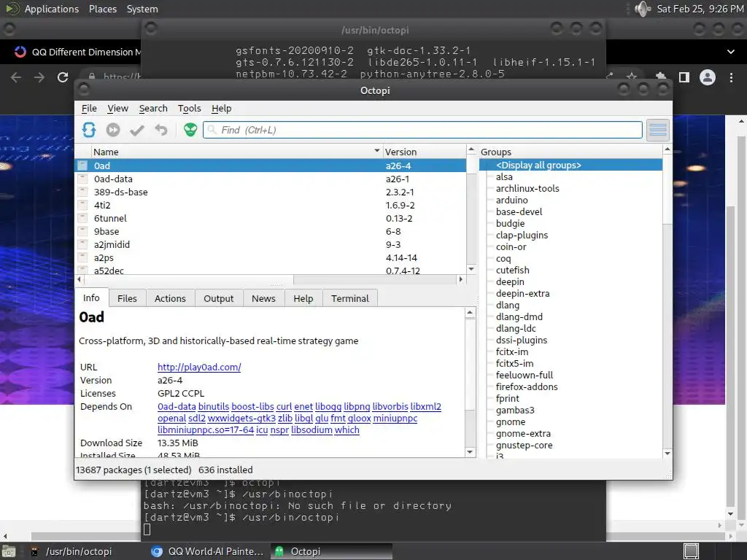Screen dimensions: 747x560
Task: Open the View menu
Action: (117, 109)
